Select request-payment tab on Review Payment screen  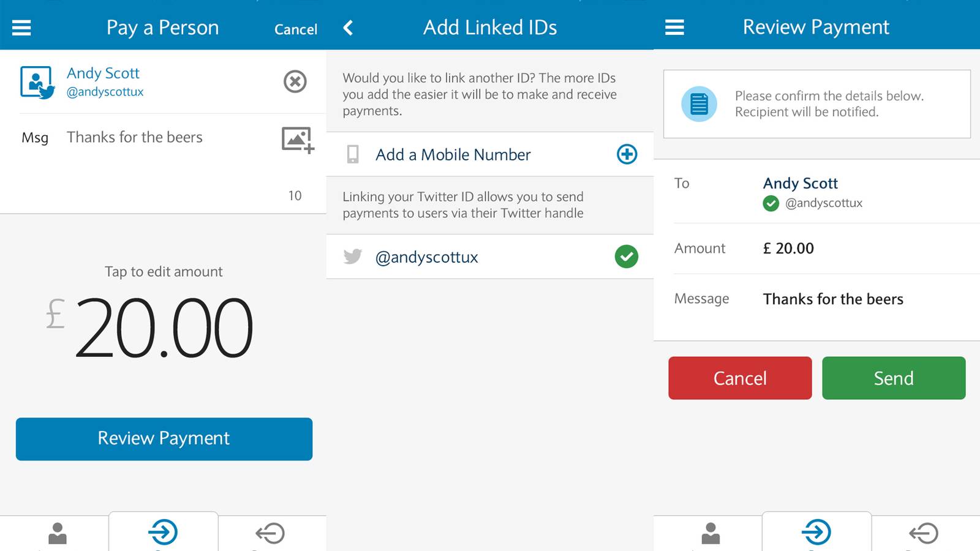pos(924,533)
